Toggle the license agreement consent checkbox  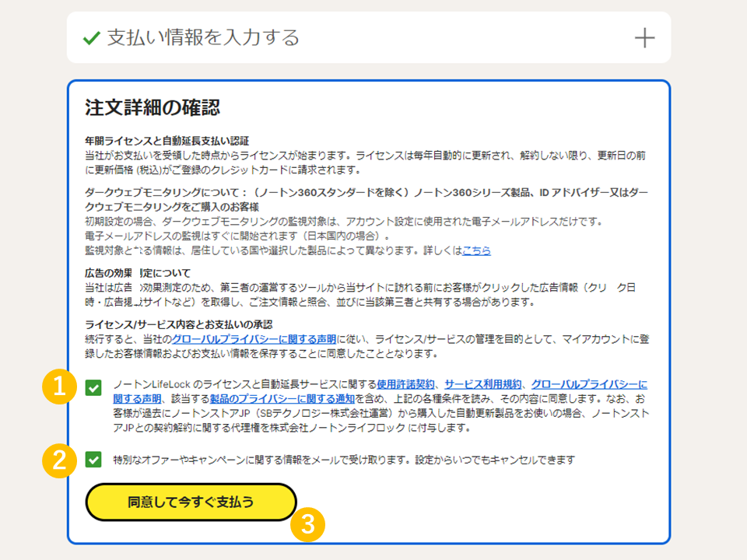(x=93, y=387)
